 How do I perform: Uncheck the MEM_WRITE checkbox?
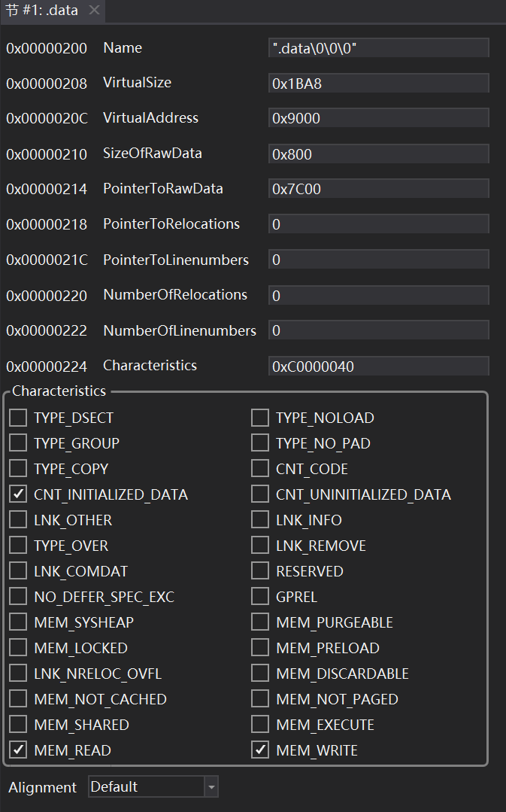click(260, 750)
